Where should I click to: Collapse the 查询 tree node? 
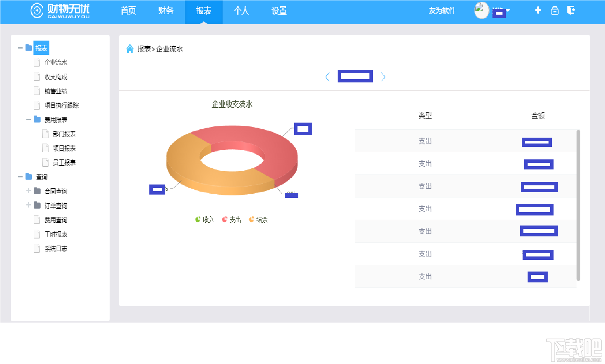(x=20, y=177)
